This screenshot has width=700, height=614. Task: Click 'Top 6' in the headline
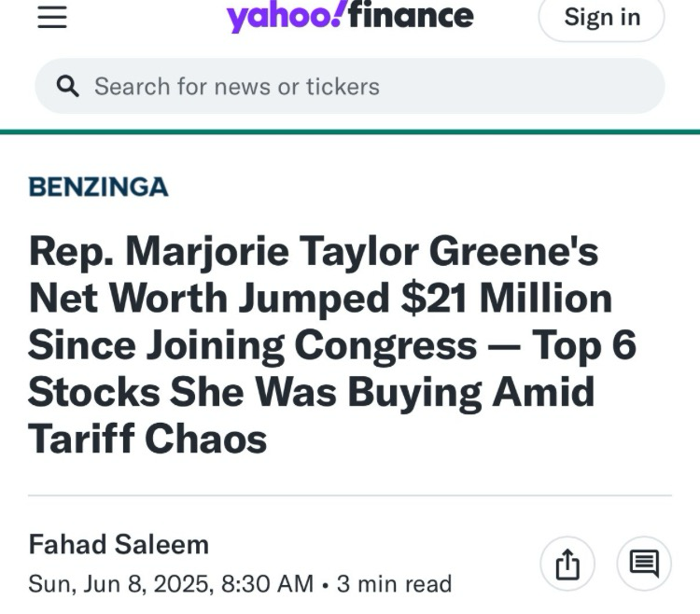point(584,345)
